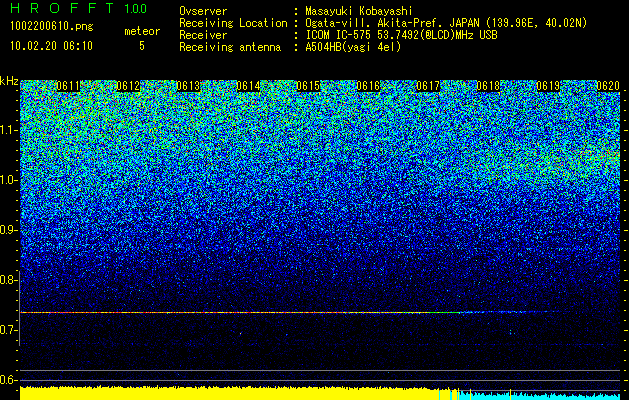Click the 0618 time marker
The width and height of the screenshot is (629, 400).
488,86
